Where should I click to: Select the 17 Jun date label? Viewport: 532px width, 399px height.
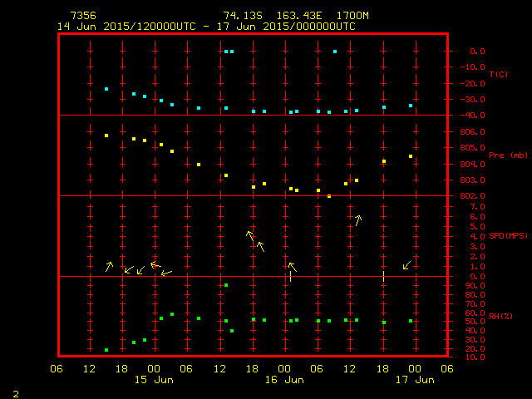point(414,380)
